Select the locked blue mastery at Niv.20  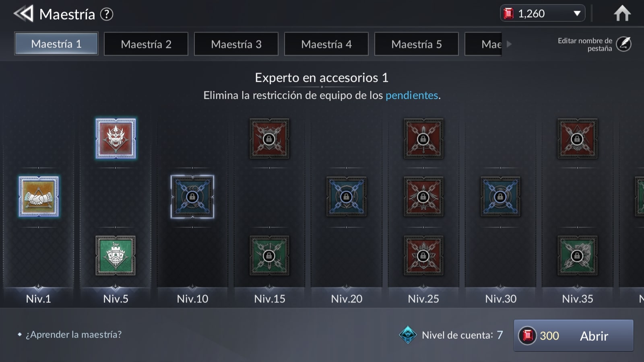(x=346, y=197)
